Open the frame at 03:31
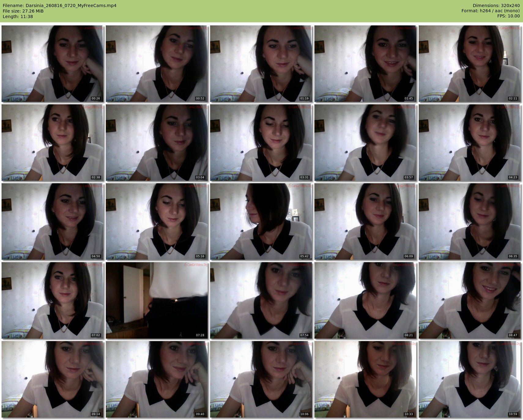Viewport: 523px width, 420px height. 261,143
